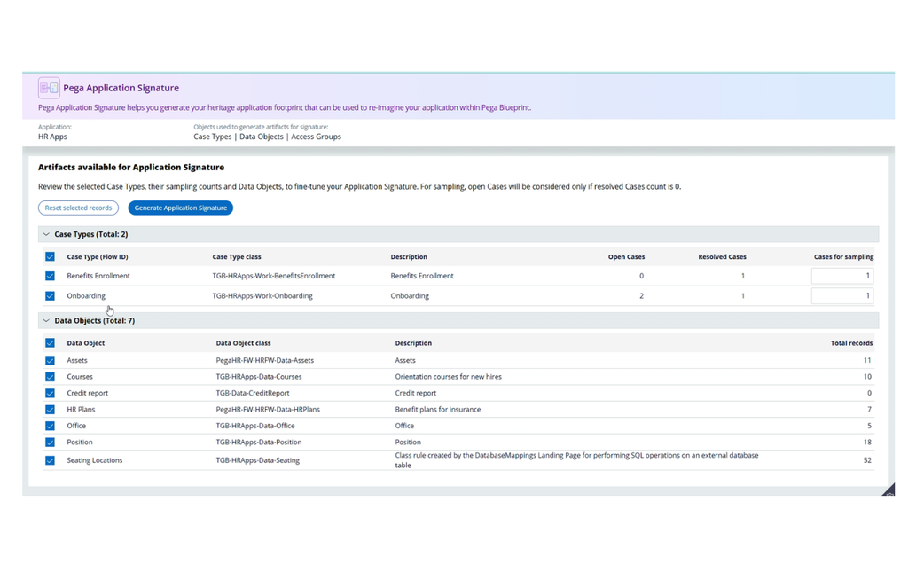Viewport: 908px width, 588px height.
Task: Toggle the select-all Data Objects header checkbox
Action: coord(51,343)
